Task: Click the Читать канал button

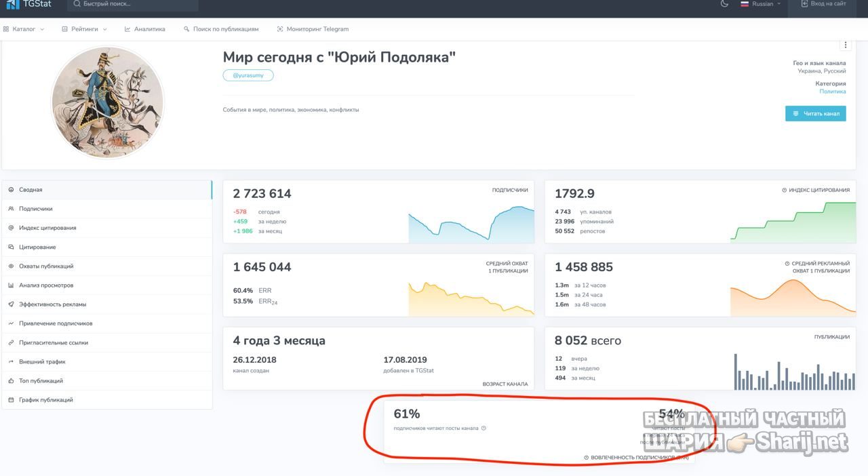Action: [x=816, y=113]
